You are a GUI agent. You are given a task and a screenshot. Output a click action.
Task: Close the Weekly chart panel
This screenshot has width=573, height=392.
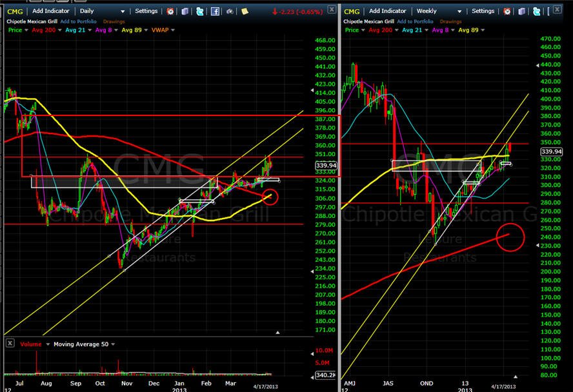click(x=557, y=10)
